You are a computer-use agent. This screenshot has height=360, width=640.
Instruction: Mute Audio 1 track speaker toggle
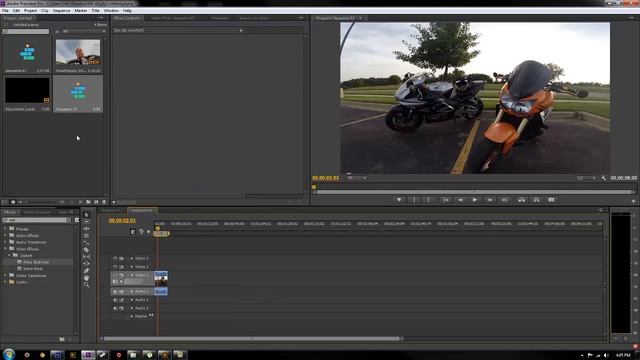115,291
